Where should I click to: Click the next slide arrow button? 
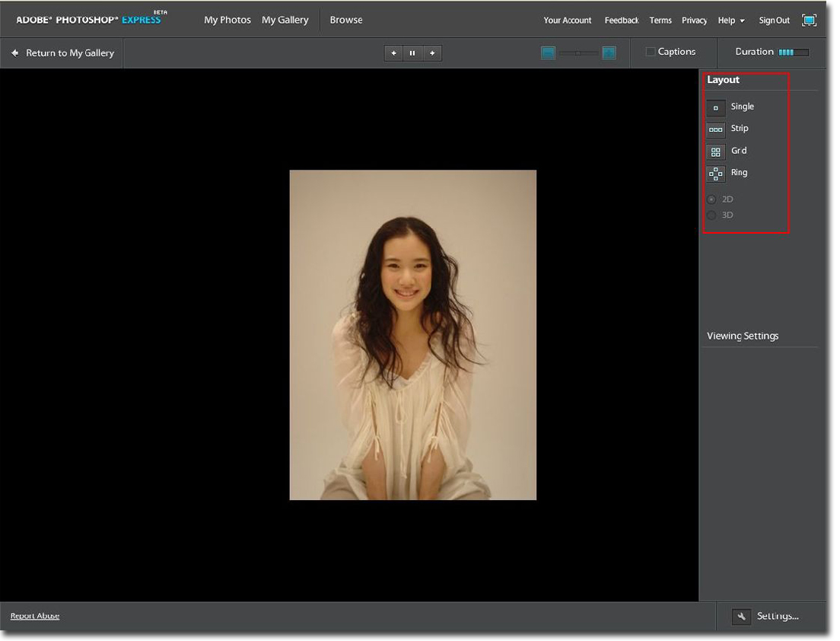pyautogui.click(x=431, y=53)
